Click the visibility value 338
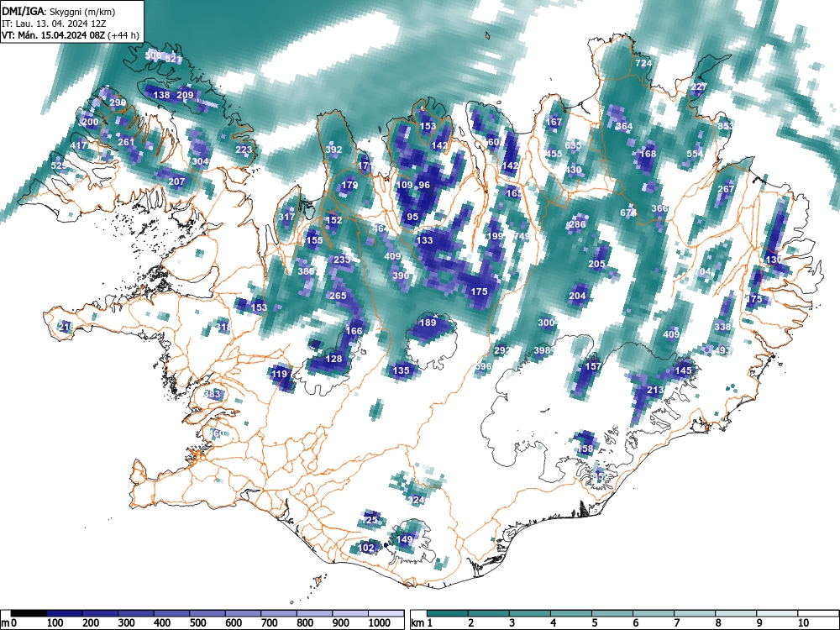This screenshot has height=630, width=840. 722,327
